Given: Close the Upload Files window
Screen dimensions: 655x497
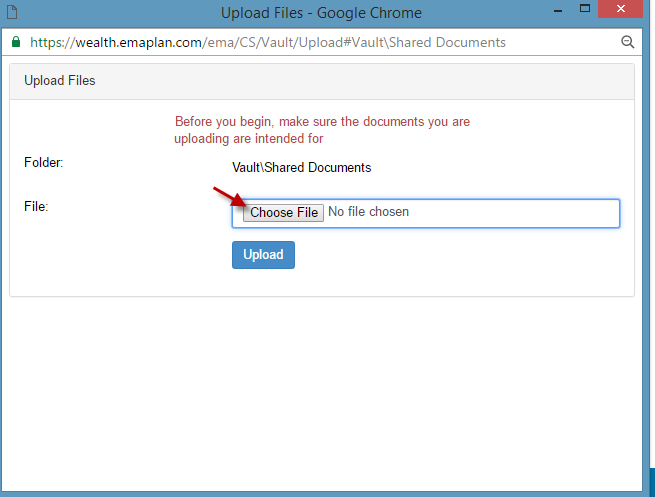Looking at the screenshot, I should tap(620, 9).
